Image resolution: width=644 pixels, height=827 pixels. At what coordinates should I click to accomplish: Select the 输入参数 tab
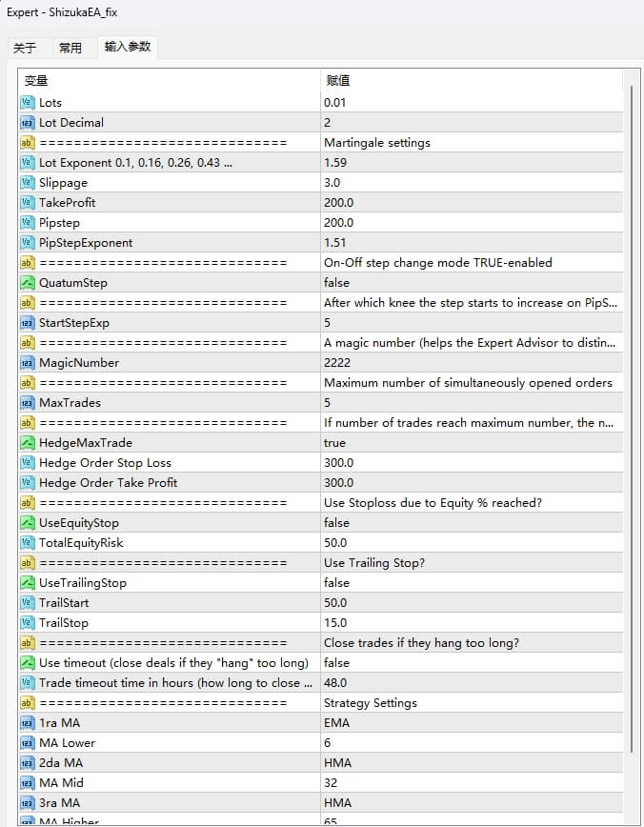click(127, 47)
